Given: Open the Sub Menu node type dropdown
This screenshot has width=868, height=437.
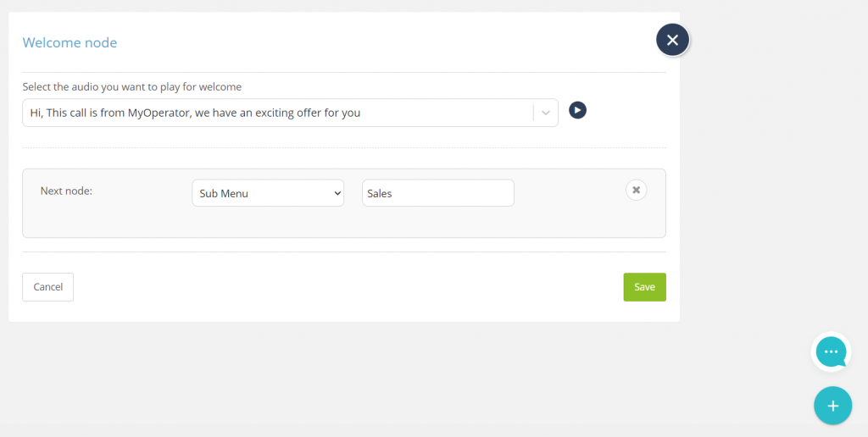Looking at the screenshot, I should click(x=268, y=193).
